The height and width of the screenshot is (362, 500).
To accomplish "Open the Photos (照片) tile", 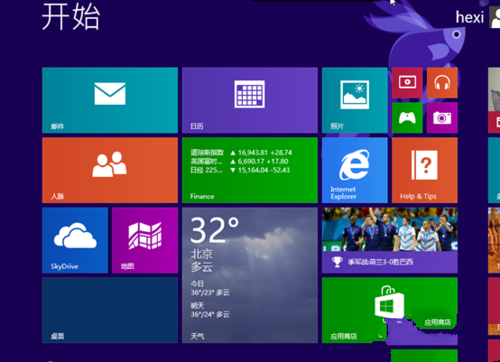I will [x=355, y=100].
